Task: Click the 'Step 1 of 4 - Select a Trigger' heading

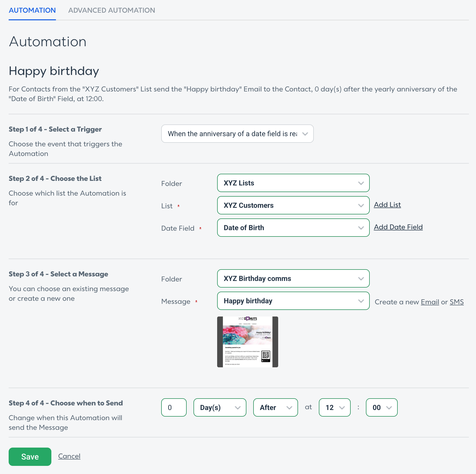Action: (x=55, y=129)
